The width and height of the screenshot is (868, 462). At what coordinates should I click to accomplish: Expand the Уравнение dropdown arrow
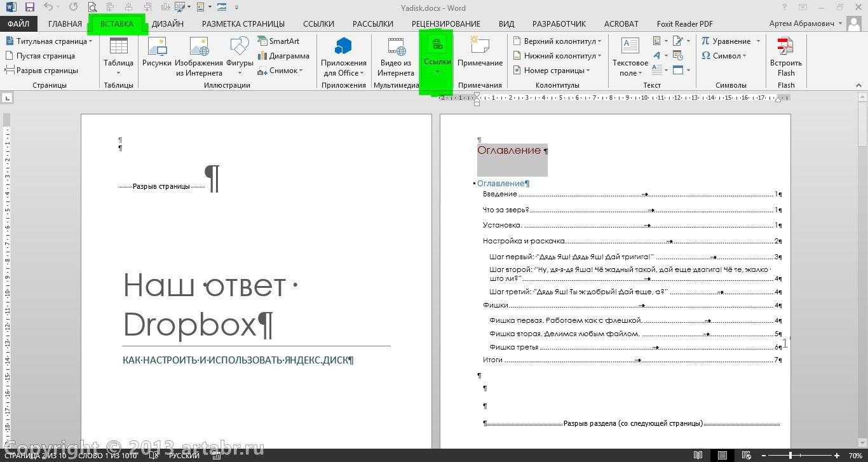[x=758, y=41]
